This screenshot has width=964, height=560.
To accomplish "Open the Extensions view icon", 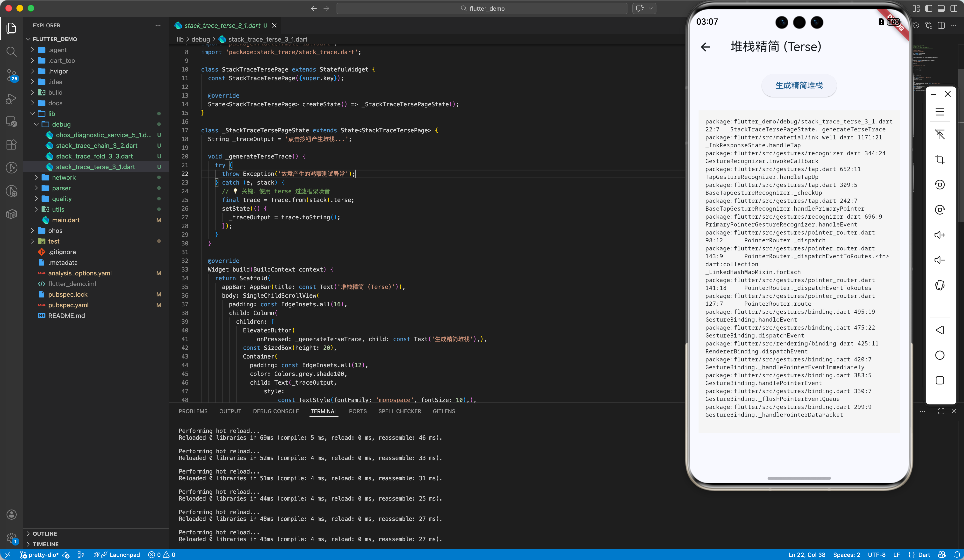I will [12, 144].
